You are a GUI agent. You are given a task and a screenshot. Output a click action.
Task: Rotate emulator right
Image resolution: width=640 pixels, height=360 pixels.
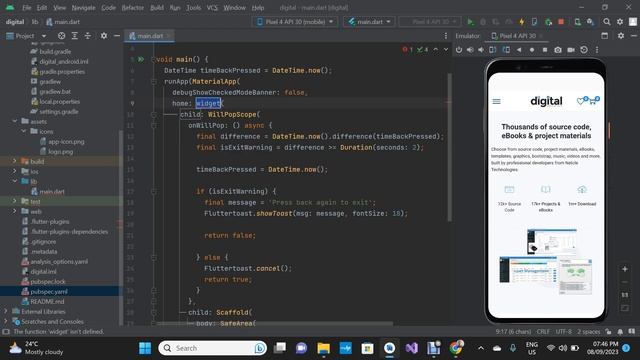point(506,49)
